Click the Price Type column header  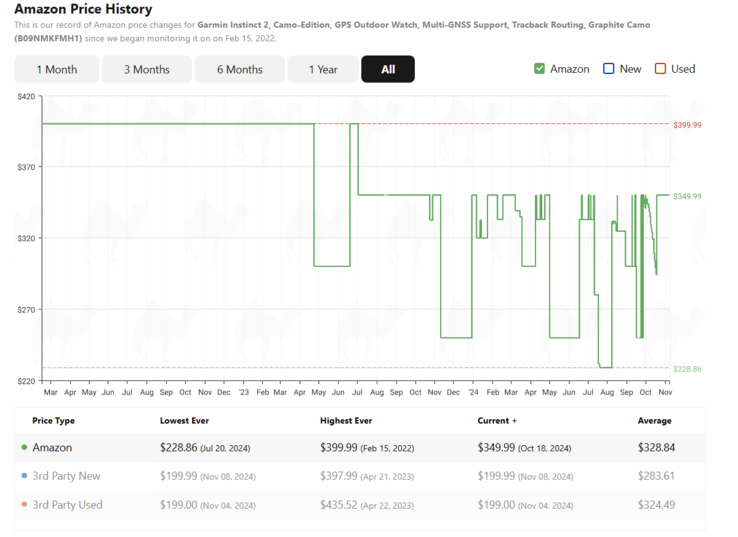pyautogui.click(x=53, y=421)
